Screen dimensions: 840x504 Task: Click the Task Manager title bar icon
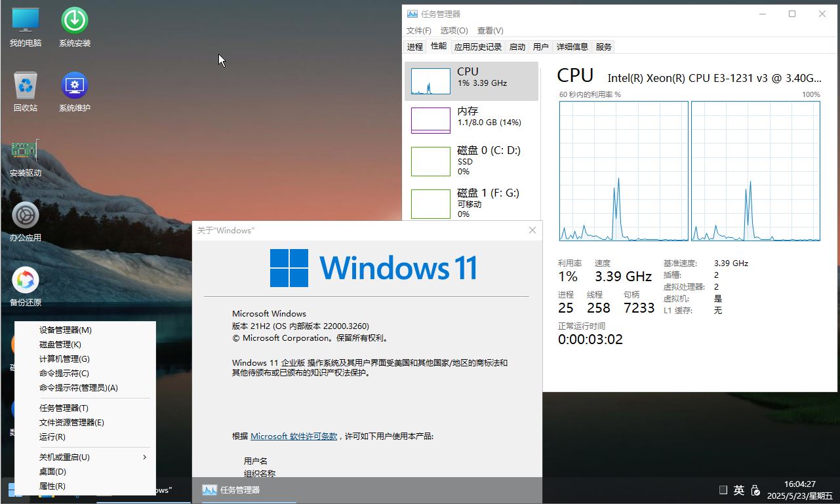(x=412, y=14)
